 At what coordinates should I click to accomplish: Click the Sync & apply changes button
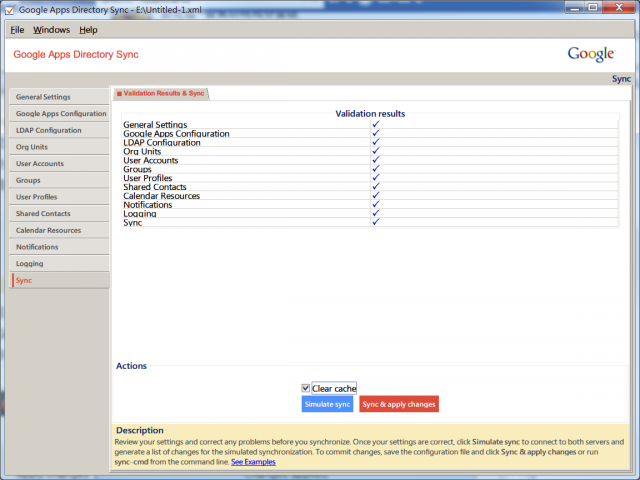[399, 404]
